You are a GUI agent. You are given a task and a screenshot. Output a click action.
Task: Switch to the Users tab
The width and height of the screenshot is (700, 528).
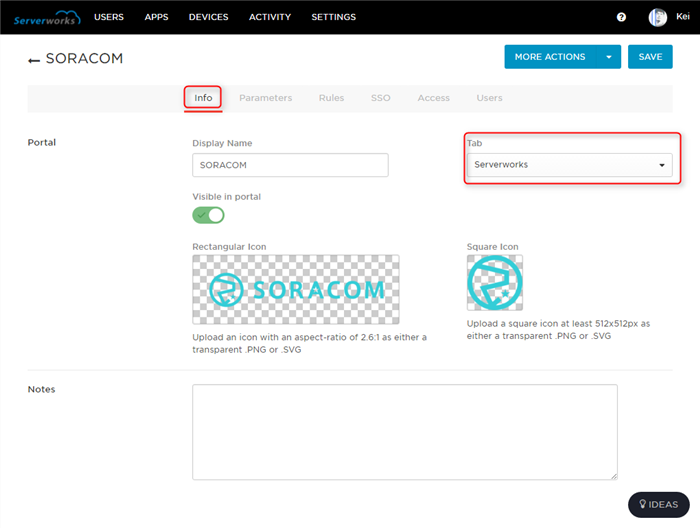(x=489, y=98)
